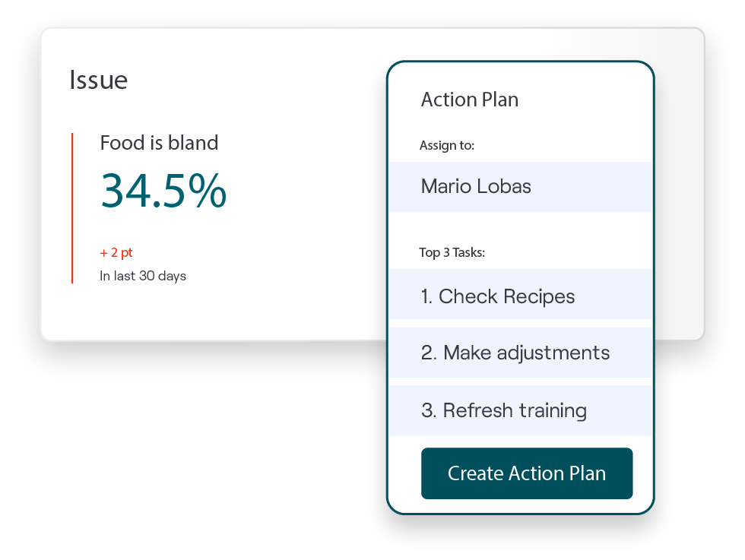Click the Create Action Plan button
745x560 pixels.
526,473
